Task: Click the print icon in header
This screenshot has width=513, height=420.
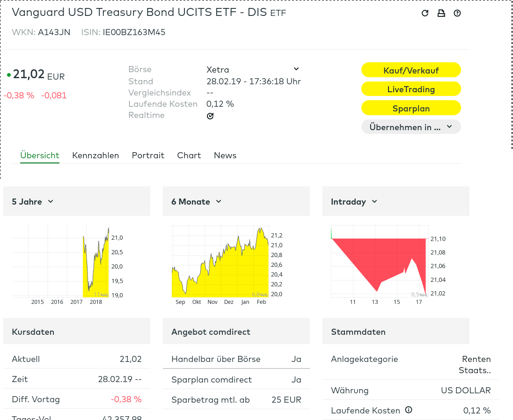Action: point(441,13)
